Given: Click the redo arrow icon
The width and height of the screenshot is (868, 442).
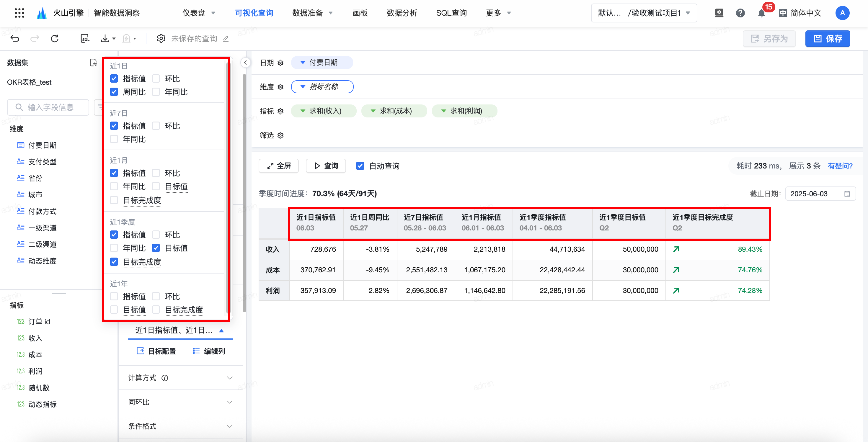Looking at the screenshot, I should point(34,38).
